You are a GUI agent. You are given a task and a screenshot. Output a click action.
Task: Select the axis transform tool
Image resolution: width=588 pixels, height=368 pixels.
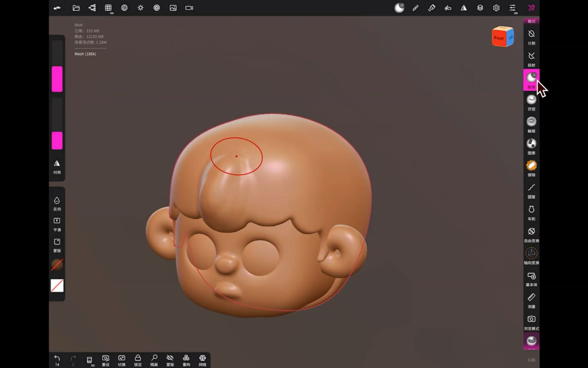(x=531, y=253)
